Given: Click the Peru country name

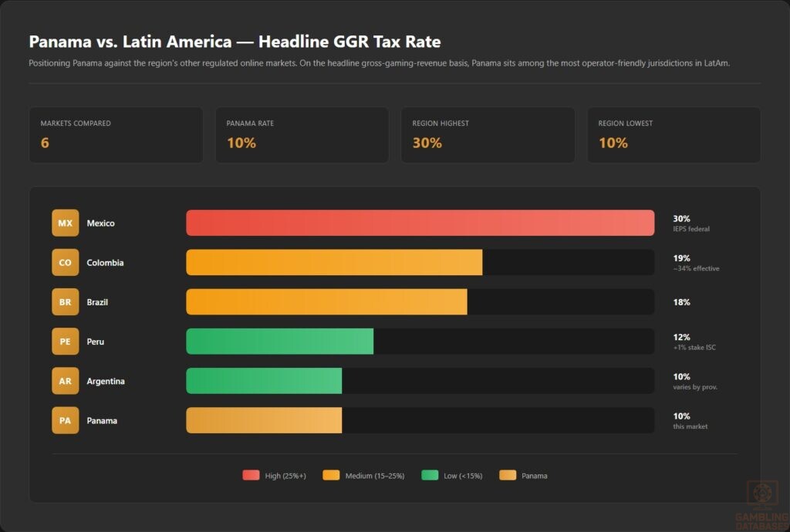Looking at the screenshot, I should coord(95,342).
